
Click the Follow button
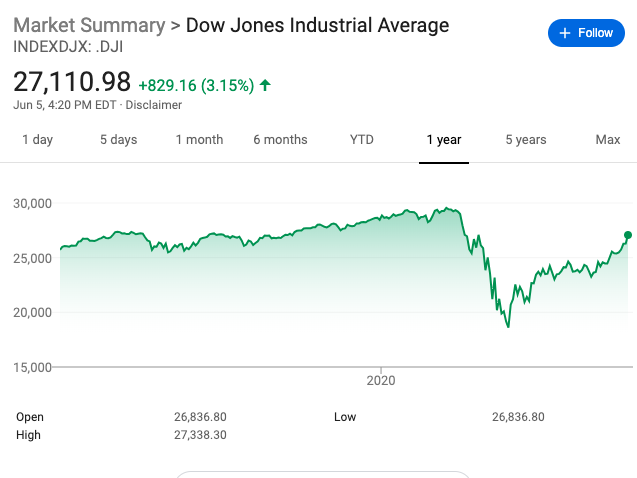(x=586, y=33)
